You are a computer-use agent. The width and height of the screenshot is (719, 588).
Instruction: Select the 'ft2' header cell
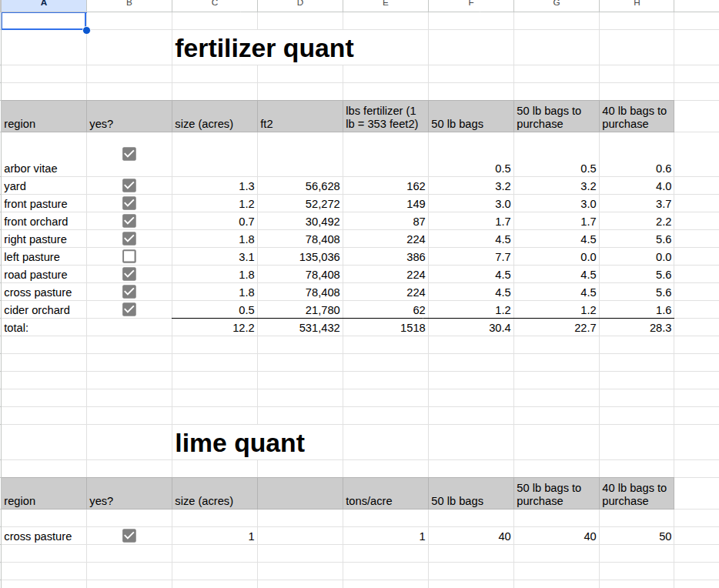pos(300,117)
